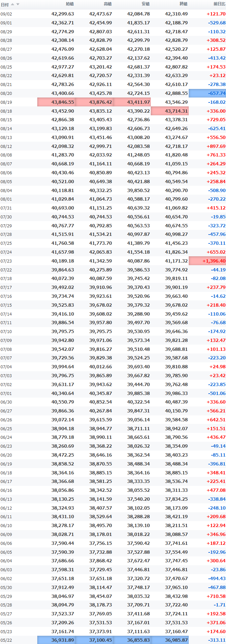This screenshot has height=644, width=226.
Task: Click the change value +346.96
Action: (216, 534)
